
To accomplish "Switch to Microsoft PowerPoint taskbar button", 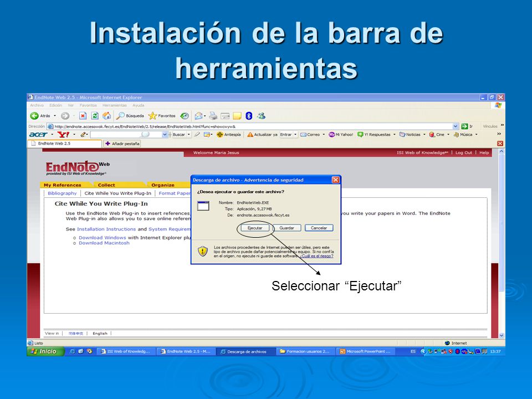I will pos(365,351).
